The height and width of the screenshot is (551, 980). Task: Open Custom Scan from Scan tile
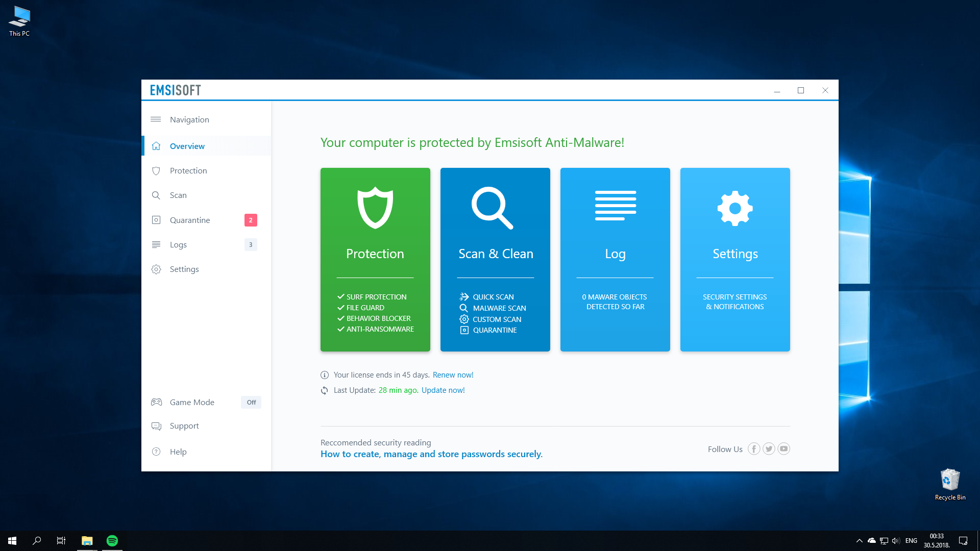tap(497, 319)
